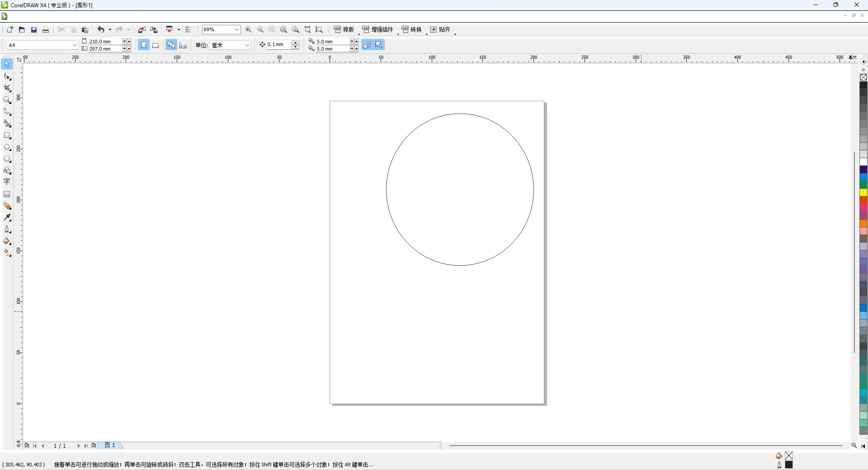Viewport: 868px width, 470px height.
Task: Choose the Eyedropper tool
Action: pyautogui.click(x=7, y=217)
